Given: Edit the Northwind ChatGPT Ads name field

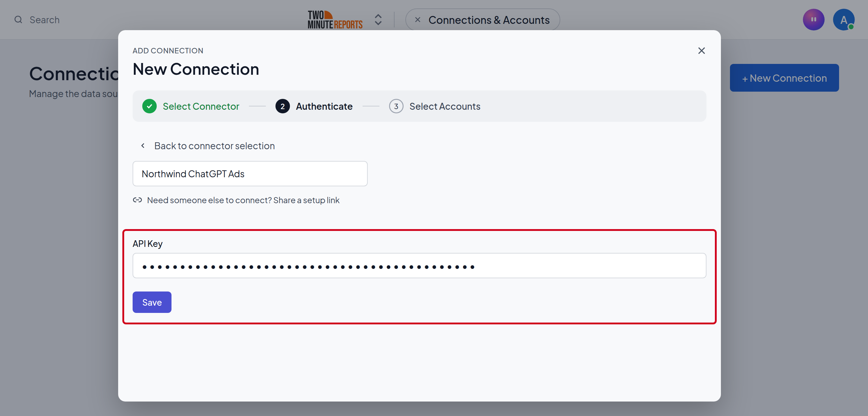Looking at the screenshot, I should pos(250,174).
